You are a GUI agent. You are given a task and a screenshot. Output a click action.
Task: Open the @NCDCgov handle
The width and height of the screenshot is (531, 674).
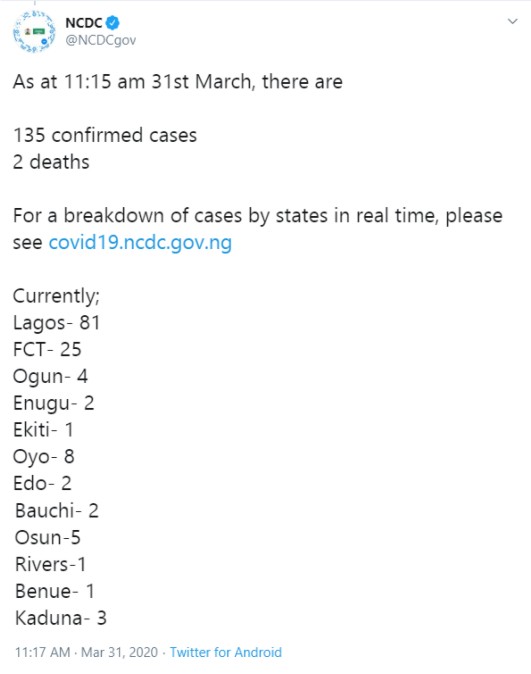click(x=101, y=40)
